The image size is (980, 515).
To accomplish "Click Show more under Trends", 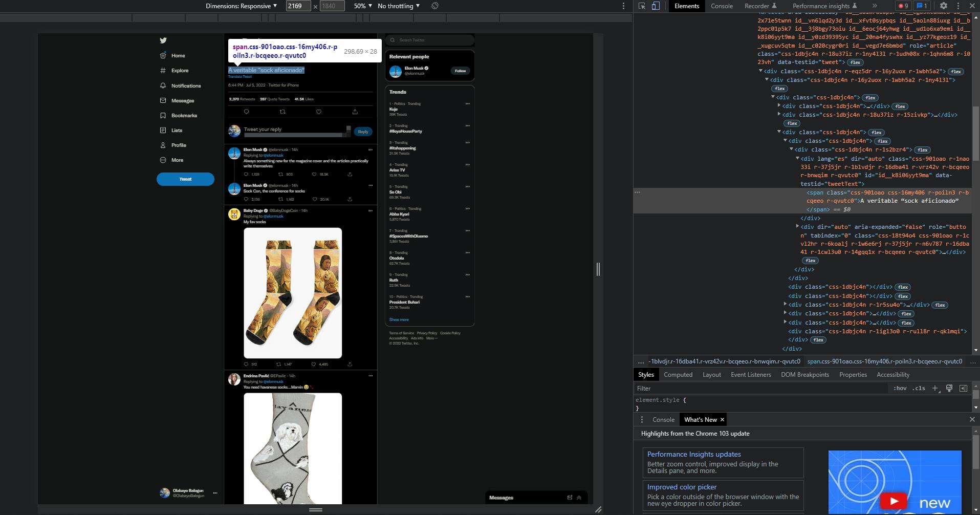I will point(399,319).
